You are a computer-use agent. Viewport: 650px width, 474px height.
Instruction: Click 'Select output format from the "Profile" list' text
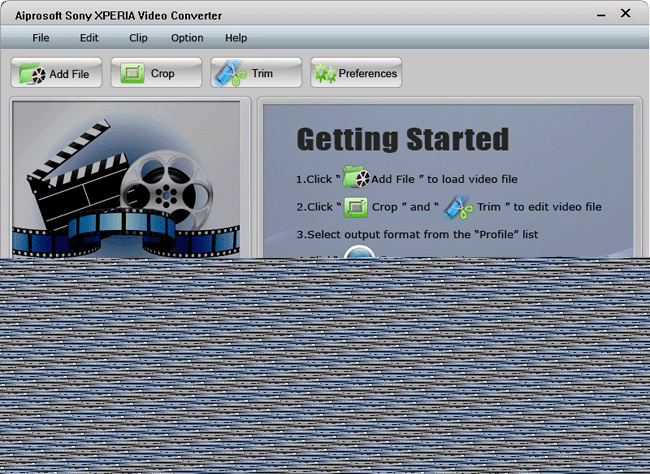click(422, 234)
